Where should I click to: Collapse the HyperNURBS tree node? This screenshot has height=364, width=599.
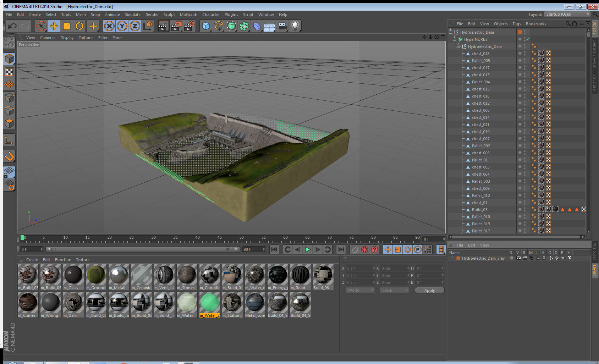click(x=455, y=39)
